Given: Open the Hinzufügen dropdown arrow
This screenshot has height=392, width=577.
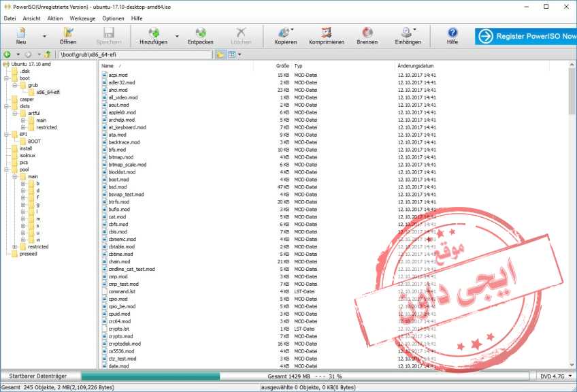Looking at the screenshot, I should (x=177, y=36).
